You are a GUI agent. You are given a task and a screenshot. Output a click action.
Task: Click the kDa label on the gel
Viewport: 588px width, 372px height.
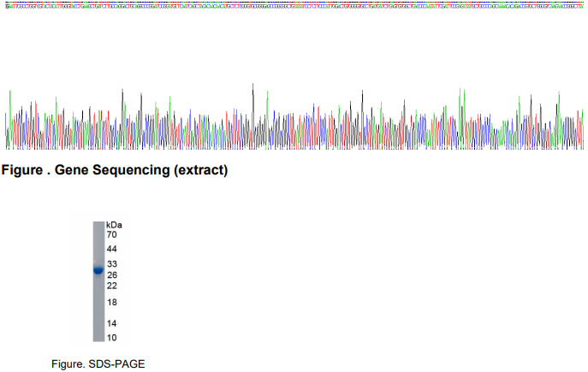114,225
